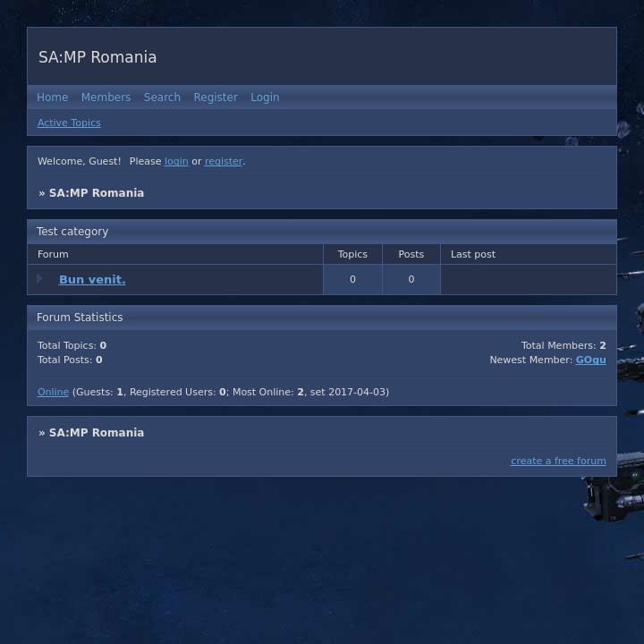The image size is (644, 644).
Task: Click the Forum Statistics header
Action: click(x=80, y=318)
